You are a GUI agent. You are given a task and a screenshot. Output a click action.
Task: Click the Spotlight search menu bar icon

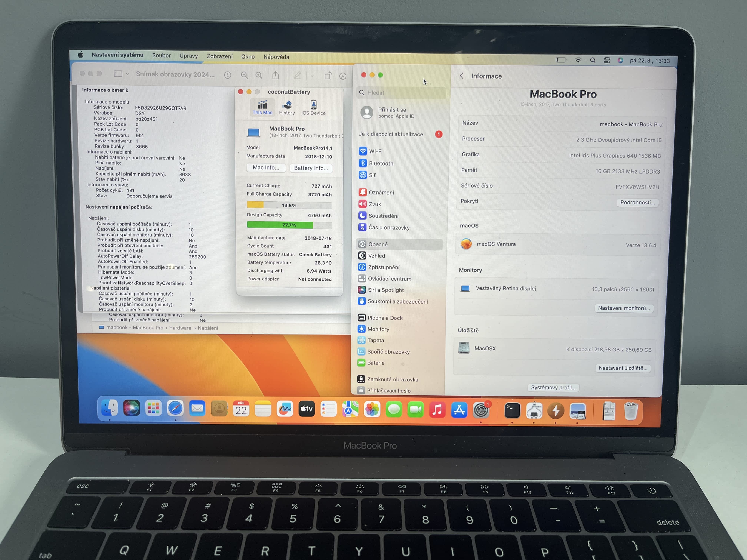tap(593, 60)
